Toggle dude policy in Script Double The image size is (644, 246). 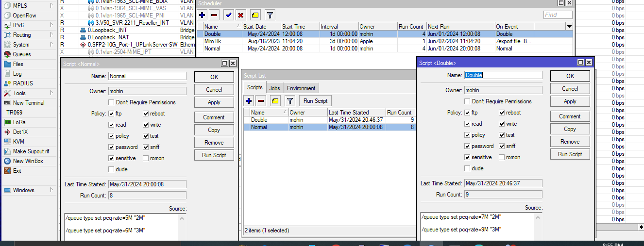pyautogui.click(x=467, y=168)
